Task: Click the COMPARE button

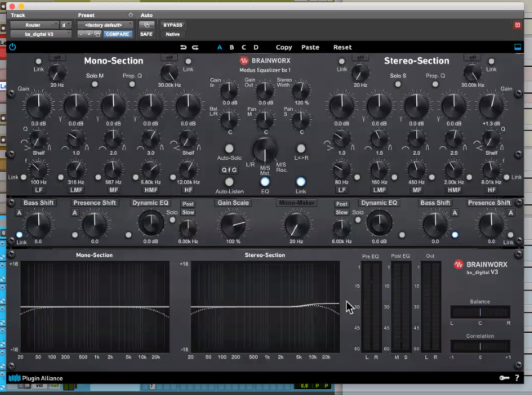Action: [x=117, y=34]
